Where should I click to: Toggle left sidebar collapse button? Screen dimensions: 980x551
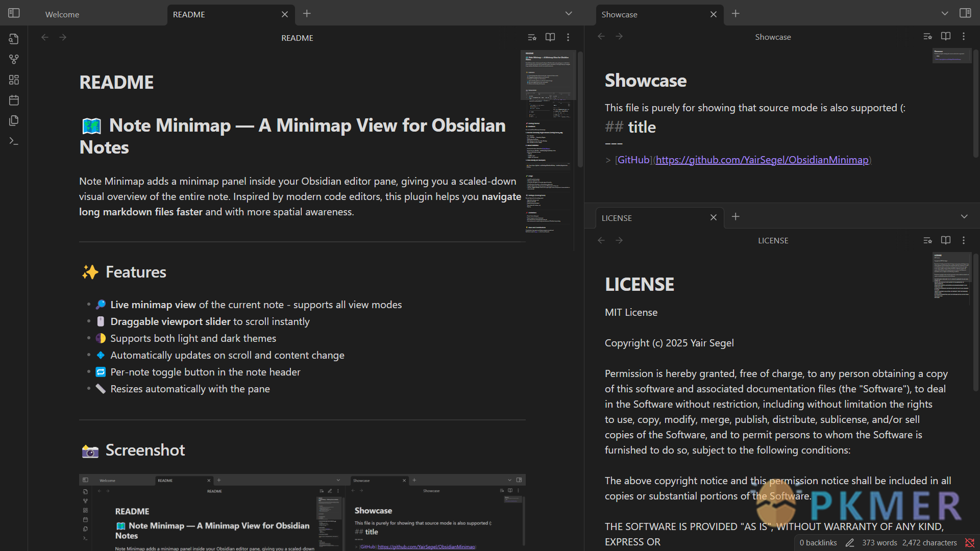[14, 13]
